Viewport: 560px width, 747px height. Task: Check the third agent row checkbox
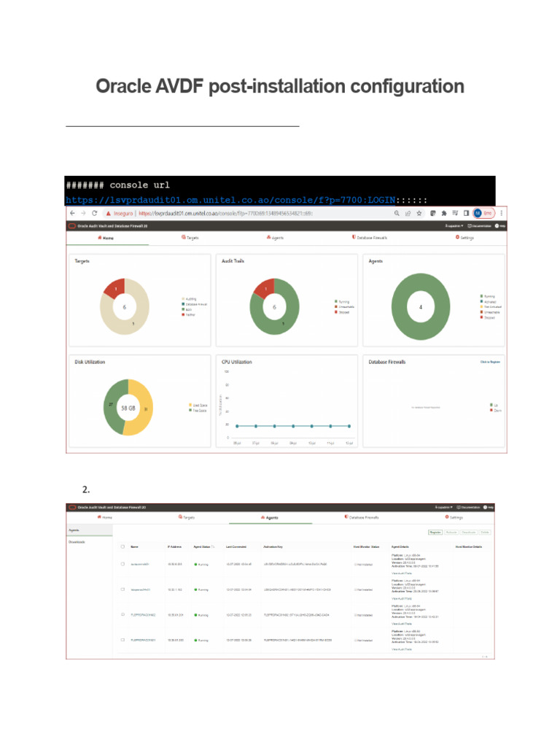tap(122, 614)
